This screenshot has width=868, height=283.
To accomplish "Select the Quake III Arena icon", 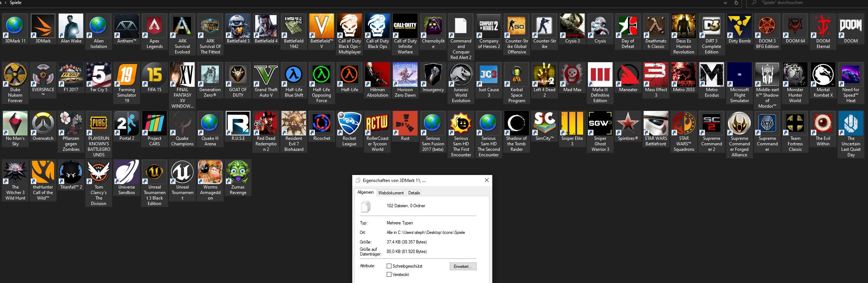I will pos(210,129).
